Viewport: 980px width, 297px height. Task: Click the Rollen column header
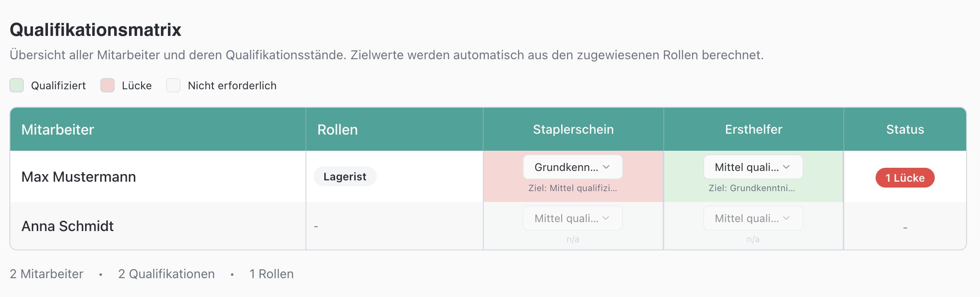[337, 130]
